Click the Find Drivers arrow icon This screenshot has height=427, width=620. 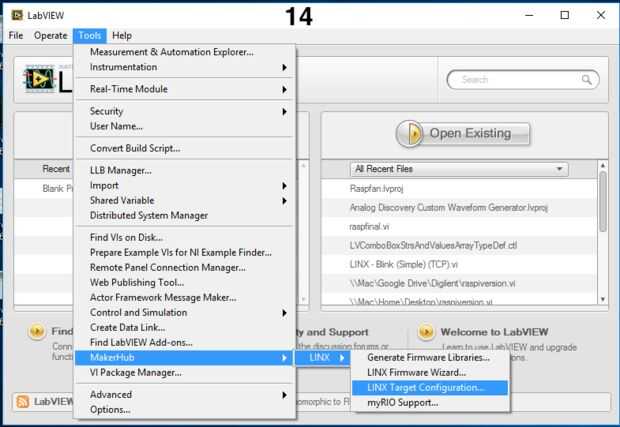[x=37, y=331]
